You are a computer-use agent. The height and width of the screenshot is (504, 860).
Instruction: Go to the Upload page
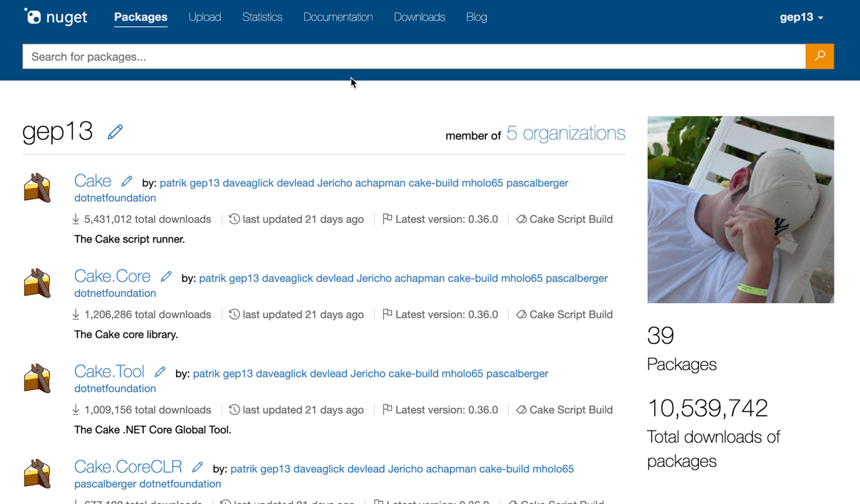coord(204,17)
